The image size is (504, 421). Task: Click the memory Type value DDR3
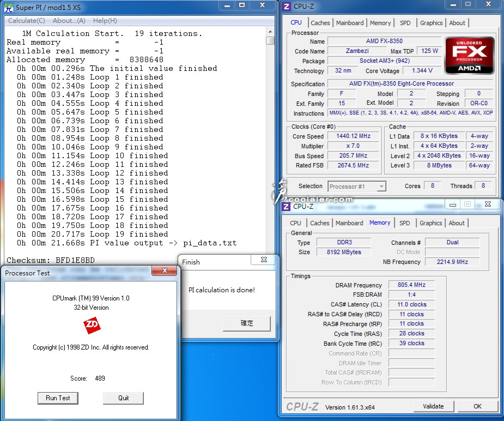coord(344,242)
